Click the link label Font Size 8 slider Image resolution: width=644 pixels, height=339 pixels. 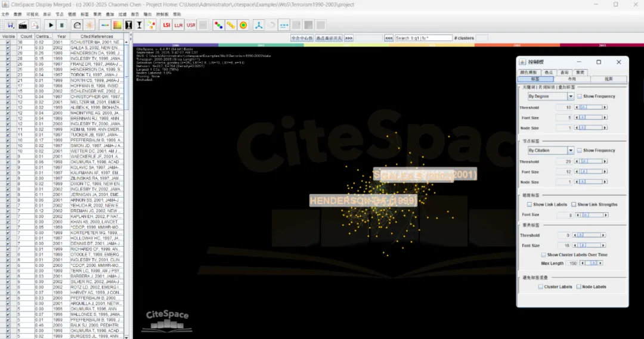tap(592, 214)
